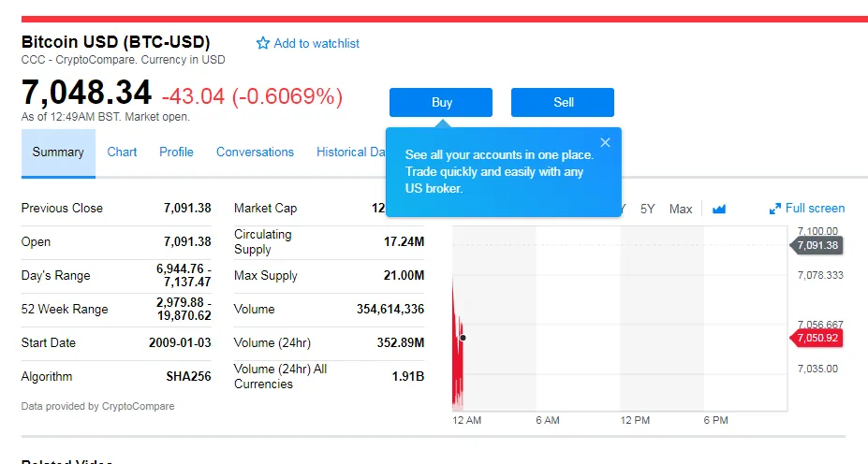Click the Sell button
The image size is (868, 464).
pyautogui.click(x=563, y=102)
